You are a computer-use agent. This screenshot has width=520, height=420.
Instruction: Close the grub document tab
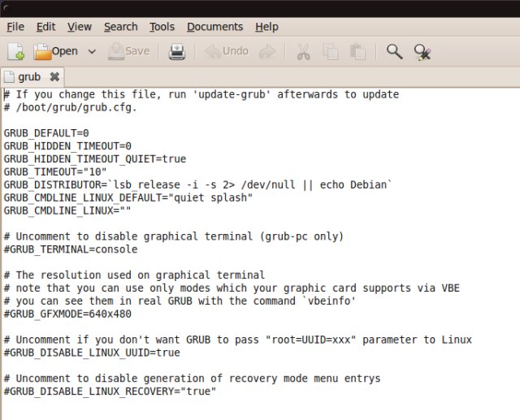point(54,77)
